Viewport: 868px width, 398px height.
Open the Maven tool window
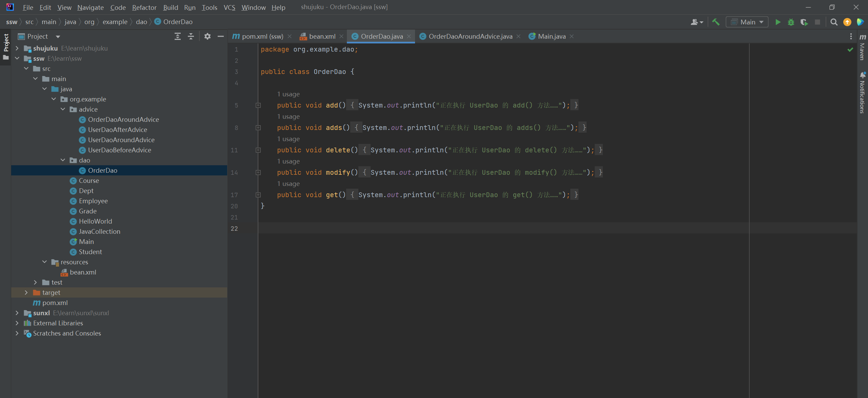coord(863,48)
